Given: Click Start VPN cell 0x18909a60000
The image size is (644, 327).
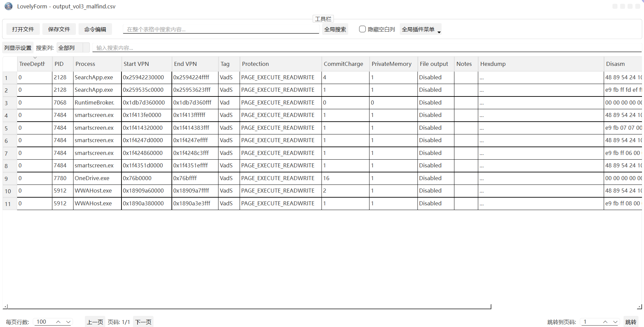Looking at the screenshot, I should pos(147,191).
